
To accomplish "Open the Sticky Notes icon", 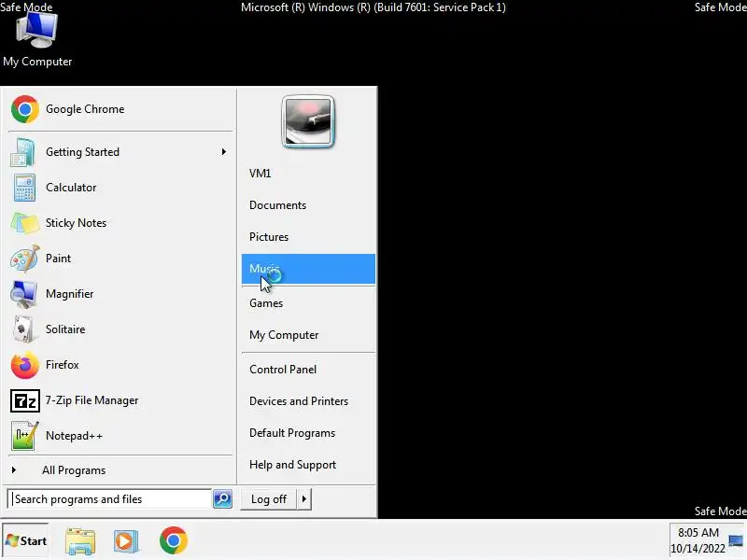I will (25, 223).
